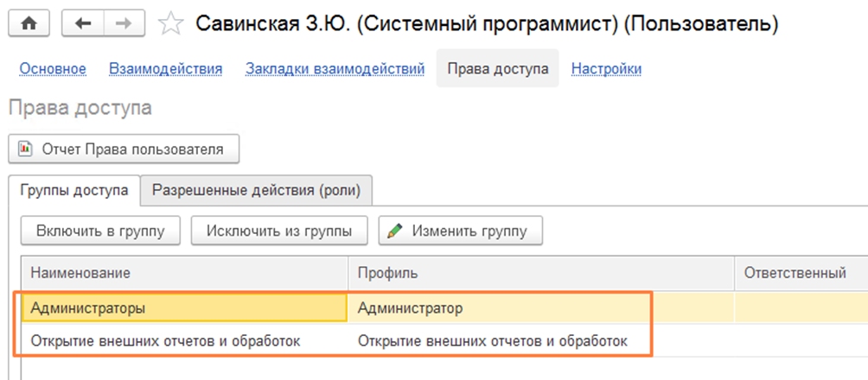Viewport: 868px width, 380px height.
Task: Open Закладки взаимодействий link
Action: [335, 69]
